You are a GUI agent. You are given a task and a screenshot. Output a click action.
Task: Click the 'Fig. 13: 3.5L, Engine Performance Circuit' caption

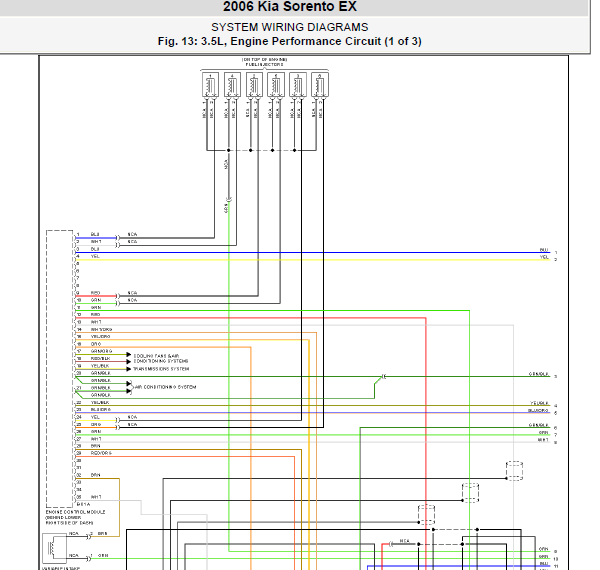[290, 41]
